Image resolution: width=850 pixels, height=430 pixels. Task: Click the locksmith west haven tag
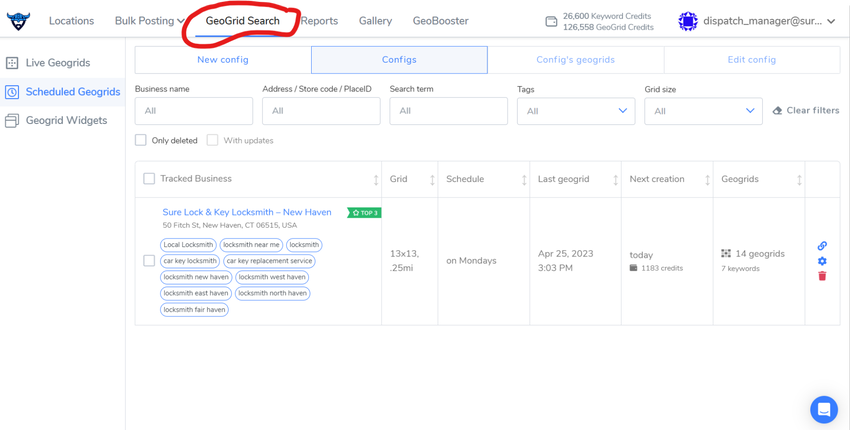tap(272, 277)
